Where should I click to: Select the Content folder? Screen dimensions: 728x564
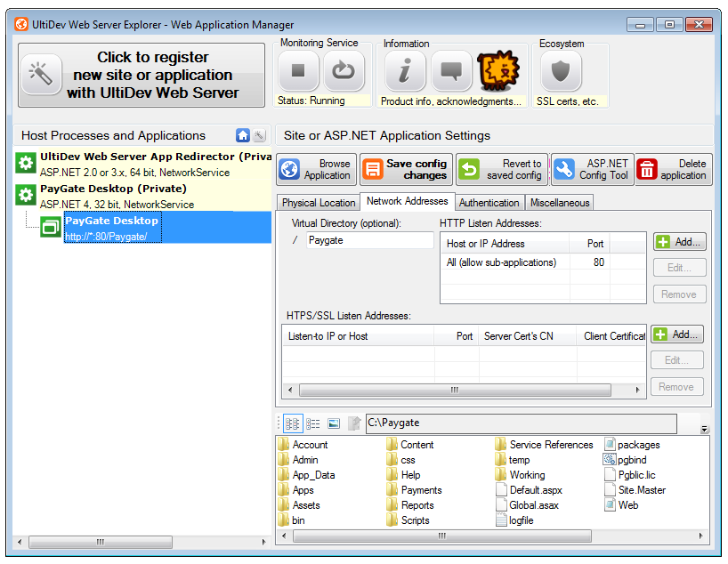410,445
